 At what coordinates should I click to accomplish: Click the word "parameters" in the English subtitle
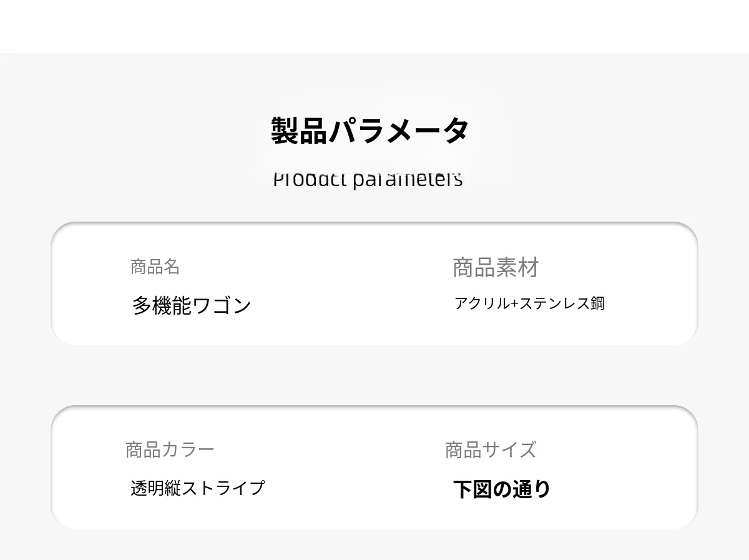408,180
